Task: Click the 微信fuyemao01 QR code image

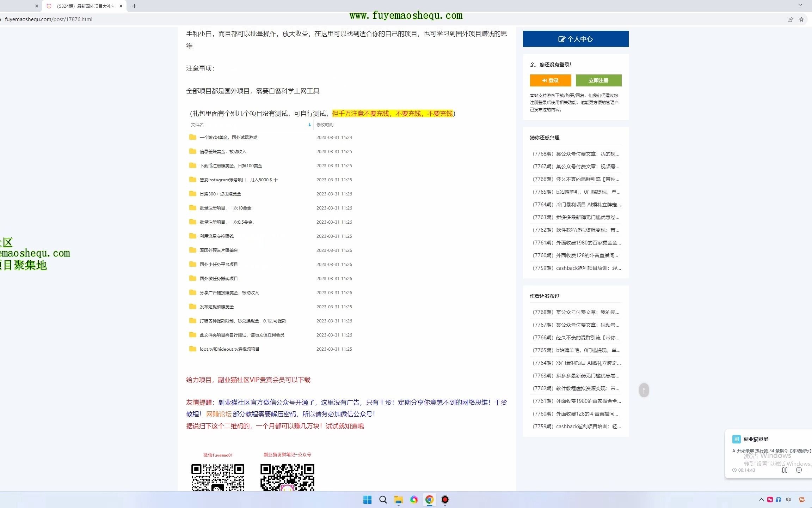Action: 218,478
